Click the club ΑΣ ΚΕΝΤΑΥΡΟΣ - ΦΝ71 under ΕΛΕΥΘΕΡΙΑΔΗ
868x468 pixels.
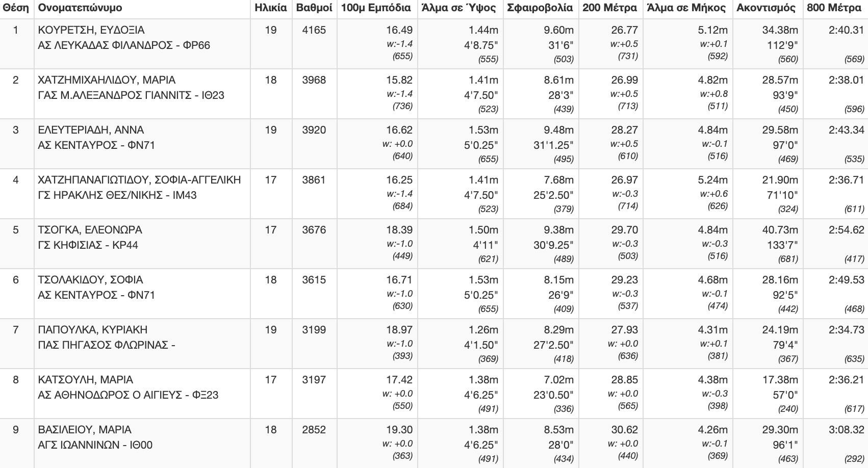[96, 145]
